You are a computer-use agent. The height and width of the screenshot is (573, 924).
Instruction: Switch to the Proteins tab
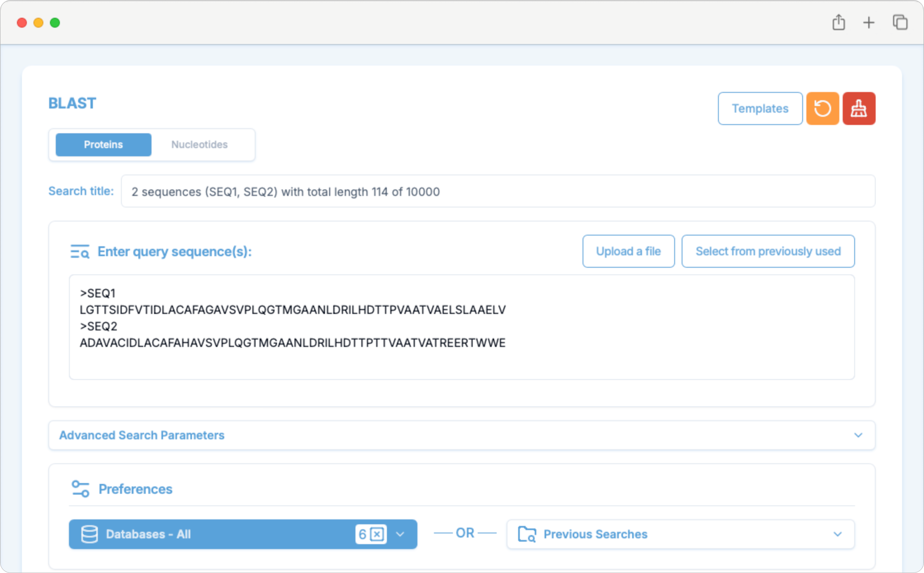[103, 144]
